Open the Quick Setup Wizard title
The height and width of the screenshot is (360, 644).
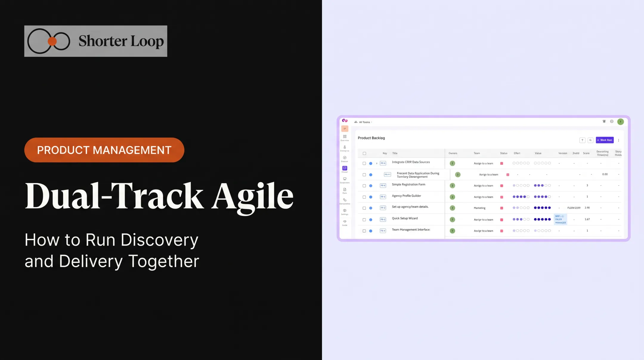tap(405, 219)
